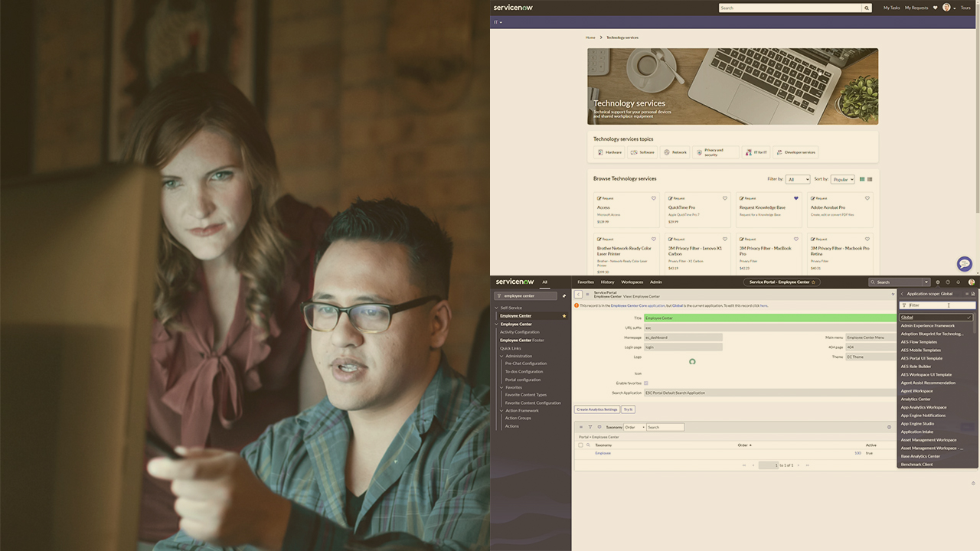980x551 pixels.
Task: Click the favorites heart in portal header
Action: [x=935, y=8]
